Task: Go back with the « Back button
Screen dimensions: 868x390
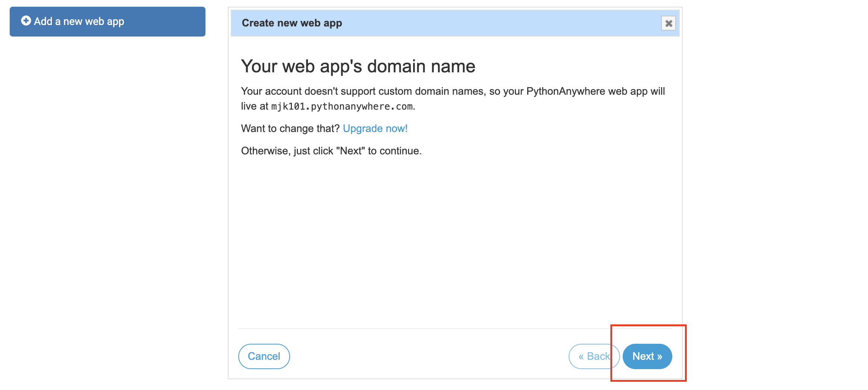Action: [594, 356]
